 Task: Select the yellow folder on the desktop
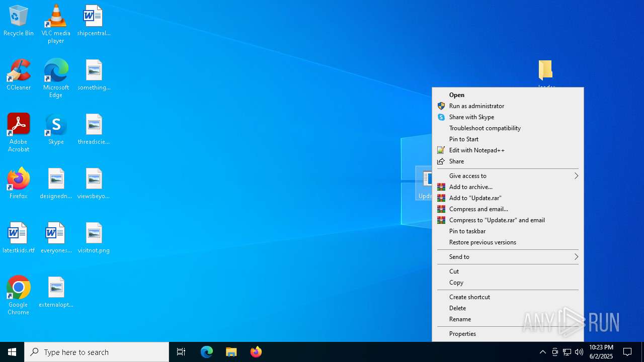pos(546,71)
